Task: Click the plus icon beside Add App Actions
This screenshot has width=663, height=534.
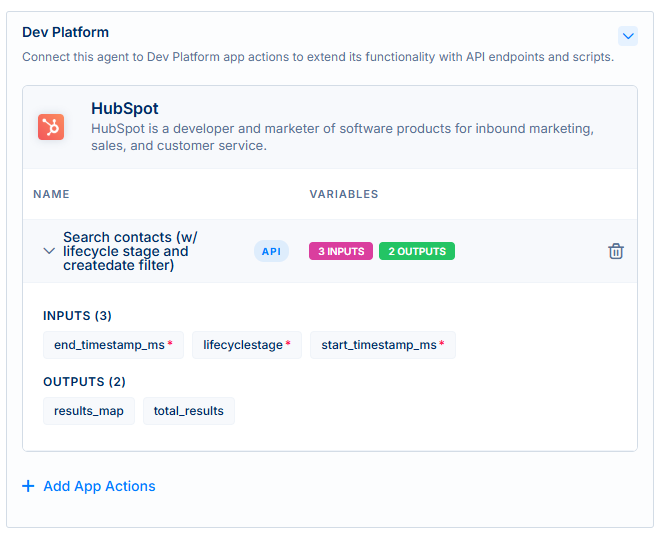Action: tap(28, 486)
